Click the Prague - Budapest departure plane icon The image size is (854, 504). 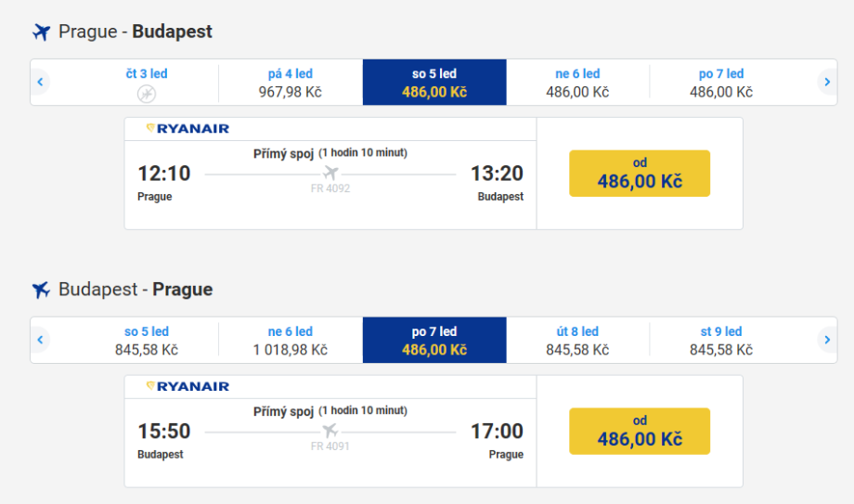tap(41, 32)
